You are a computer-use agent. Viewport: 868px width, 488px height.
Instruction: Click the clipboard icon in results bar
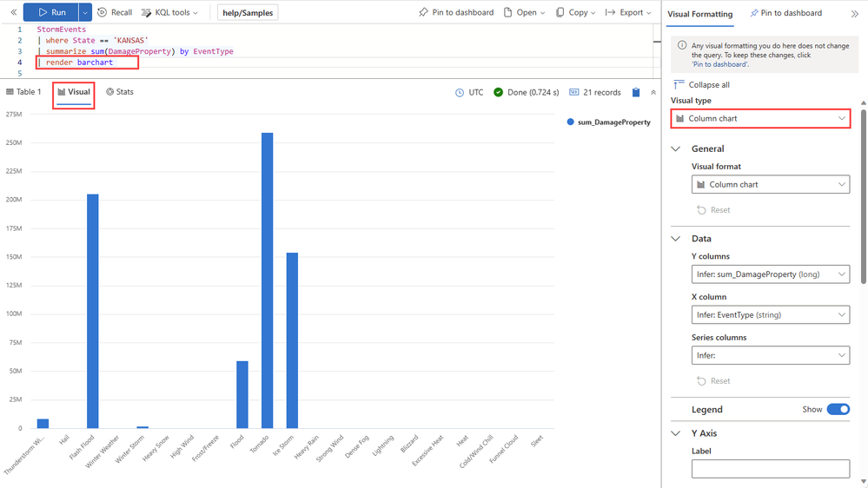(x=636, y=92)
